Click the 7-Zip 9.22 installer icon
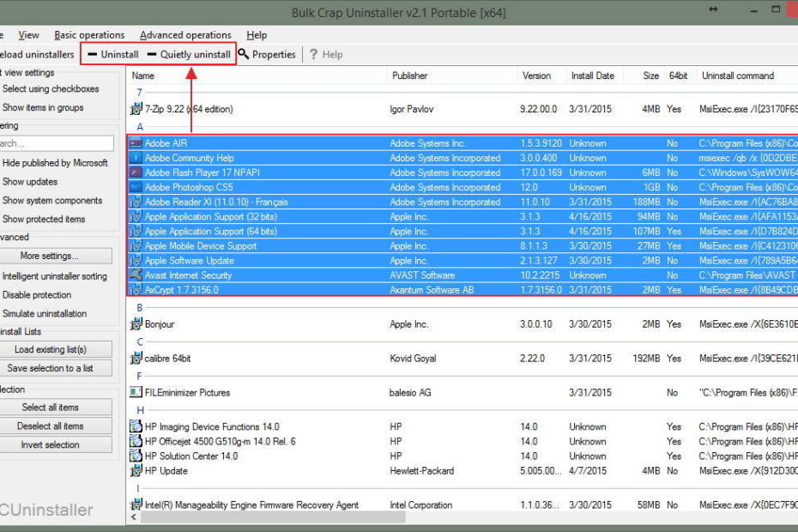This screenshot has height=532, width=798. (x=136, y=109)
